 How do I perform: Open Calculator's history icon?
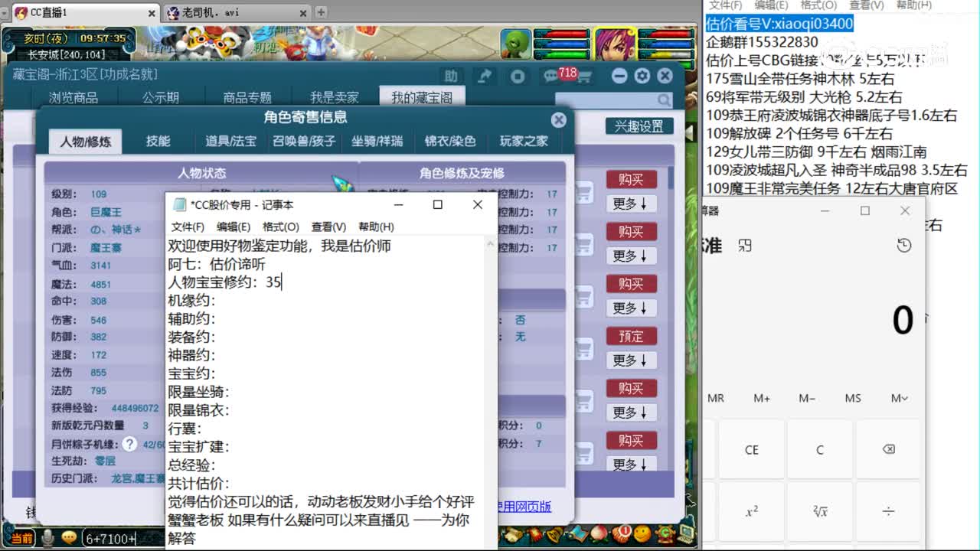(904, 245)
